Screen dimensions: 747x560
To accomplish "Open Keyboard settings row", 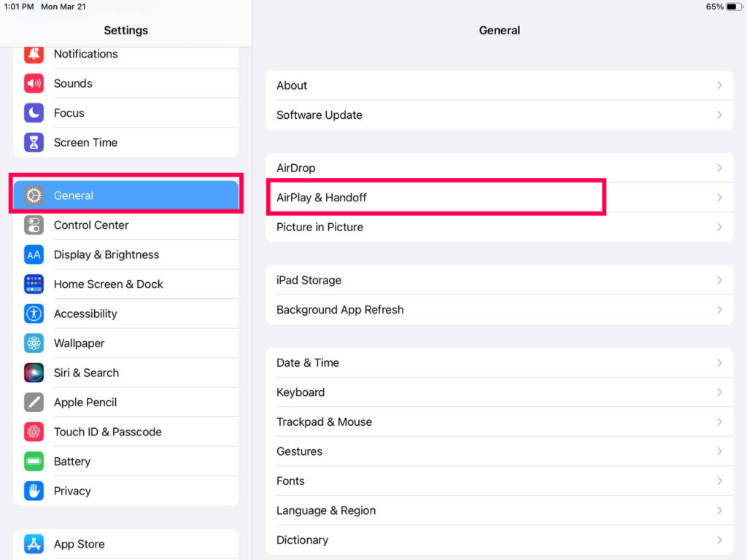I will 499,392.
